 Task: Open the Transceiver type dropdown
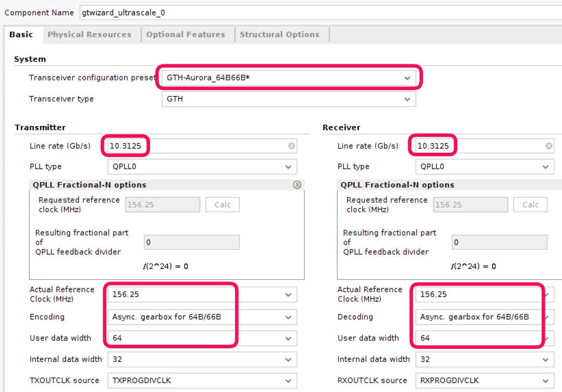407,99
